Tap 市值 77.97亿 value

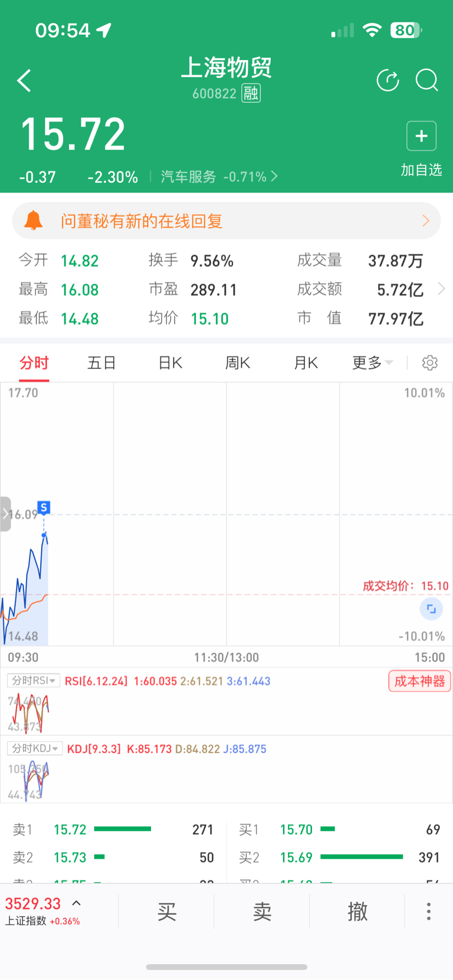point(396,319)
